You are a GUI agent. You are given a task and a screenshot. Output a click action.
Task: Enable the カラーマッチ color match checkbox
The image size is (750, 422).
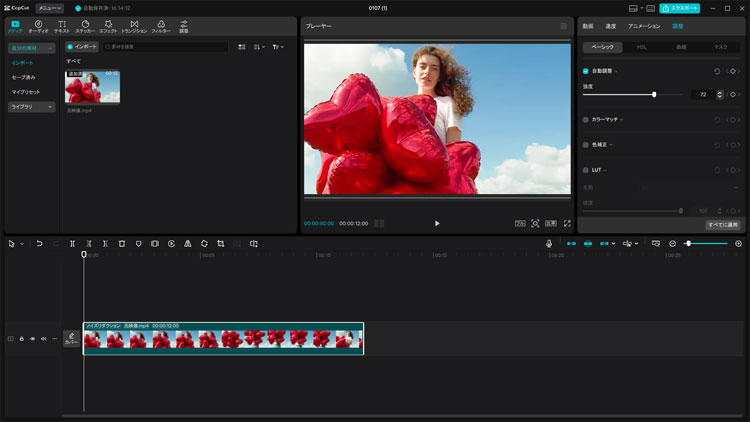click(x=586, y=119)
